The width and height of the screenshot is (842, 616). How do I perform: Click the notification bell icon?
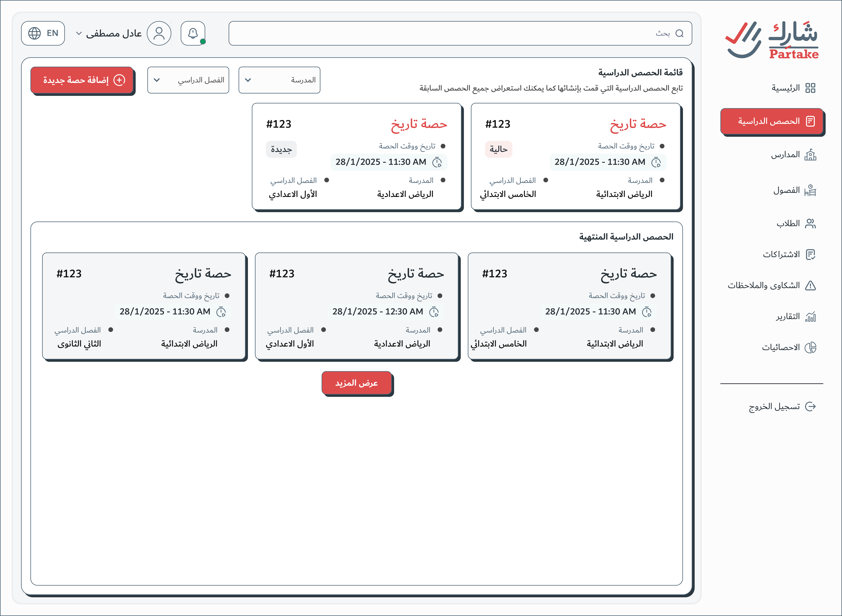(193, 33)
